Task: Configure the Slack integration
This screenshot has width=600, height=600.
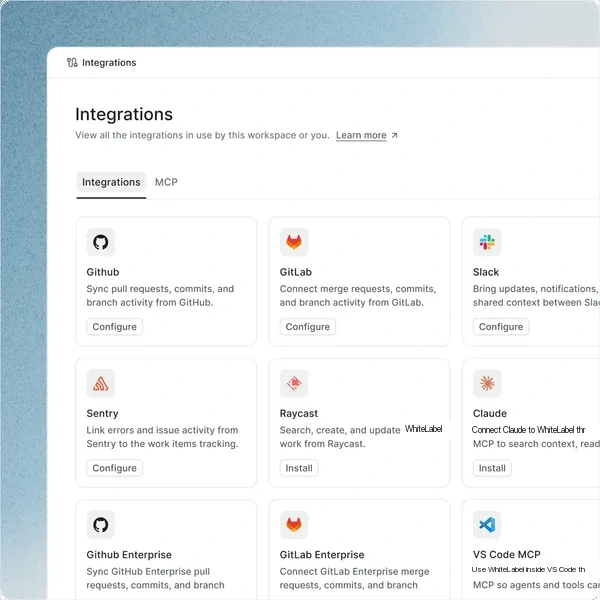Action: [501, 327]
